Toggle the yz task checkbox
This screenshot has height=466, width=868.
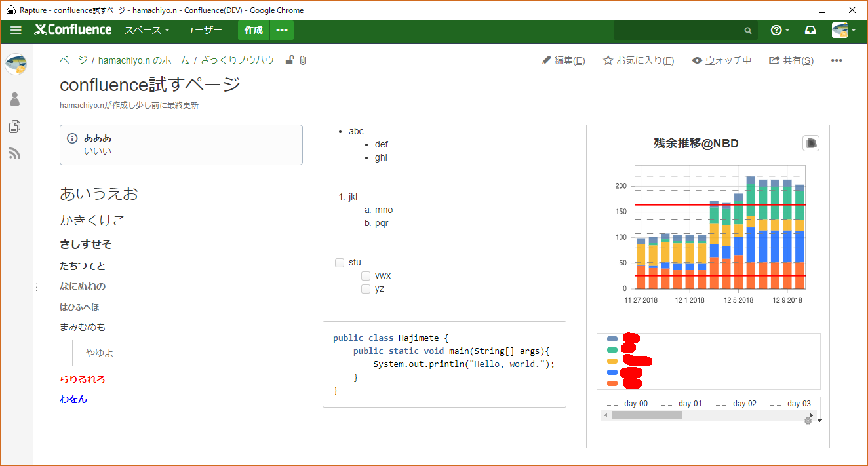pyautogui.click(x=366, y=289)
